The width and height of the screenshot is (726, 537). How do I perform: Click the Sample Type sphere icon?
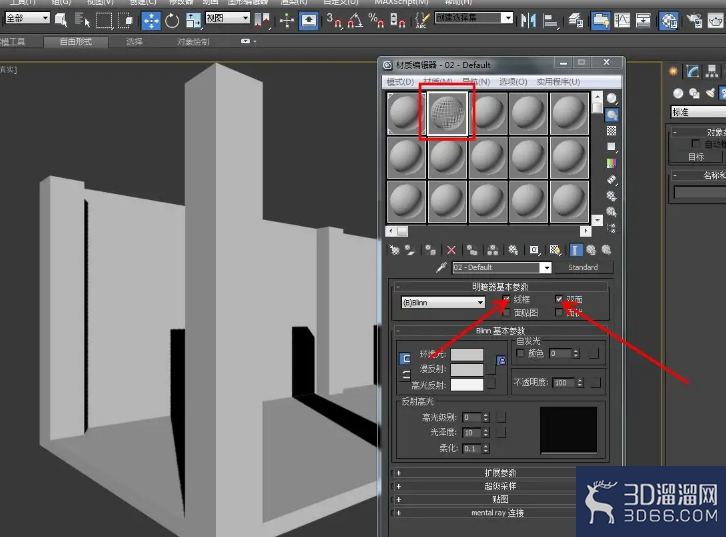coord(612,99)
